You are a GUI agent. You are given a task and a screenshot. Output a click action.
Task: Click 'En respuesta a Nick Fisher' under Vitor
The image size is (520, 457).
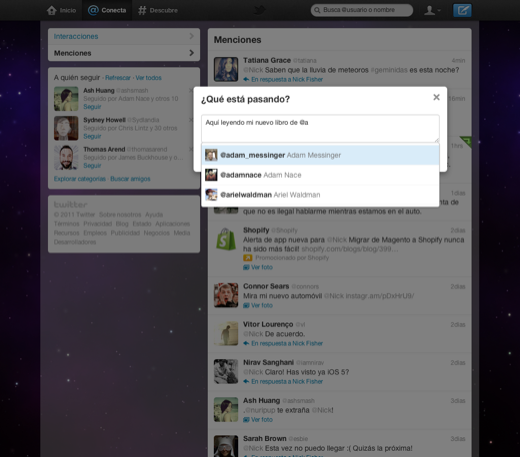[287, 343]
